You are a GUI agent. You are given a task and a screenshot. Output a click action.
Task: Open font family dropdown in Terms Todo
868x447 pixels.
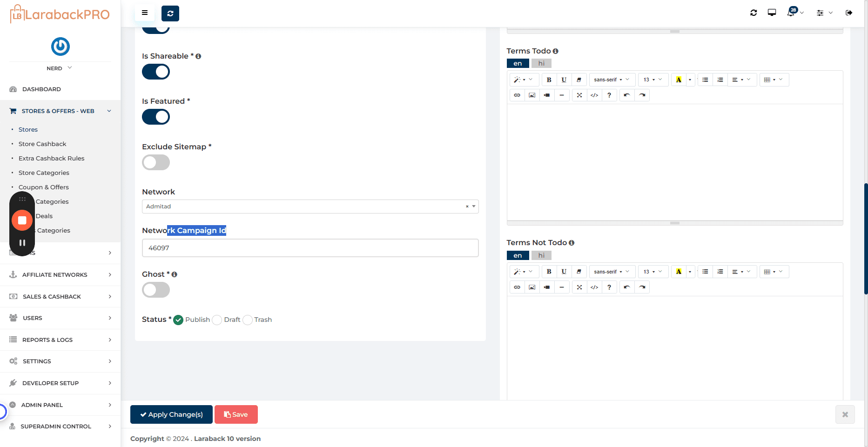[612, 80]
